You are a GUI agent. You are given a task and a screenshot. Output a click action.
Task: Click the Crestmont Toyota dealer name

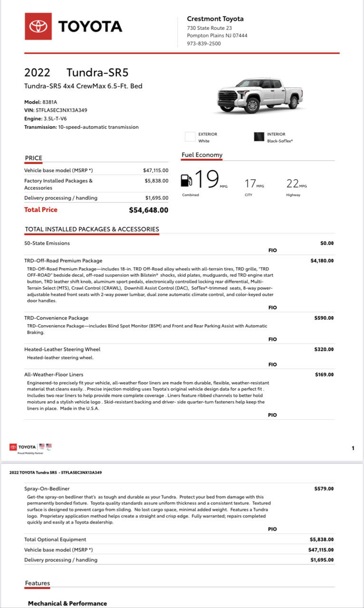tap(215, 19)
